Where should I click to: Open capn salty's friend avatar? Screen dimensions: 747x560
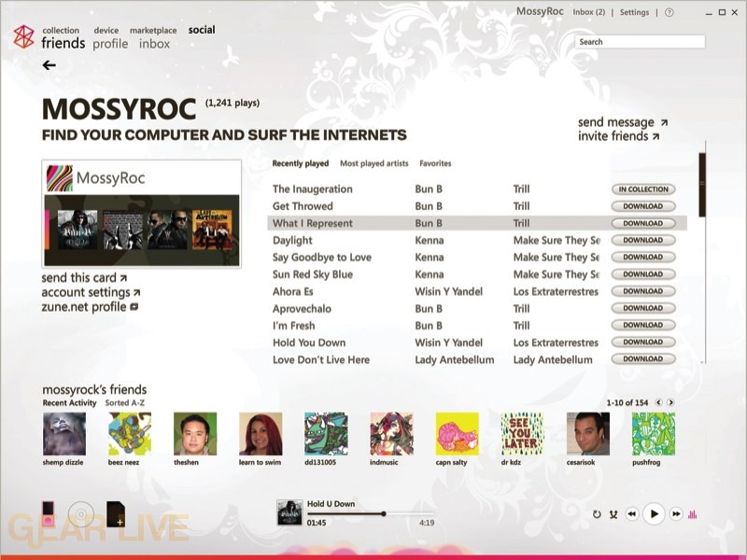pos(458,434)
